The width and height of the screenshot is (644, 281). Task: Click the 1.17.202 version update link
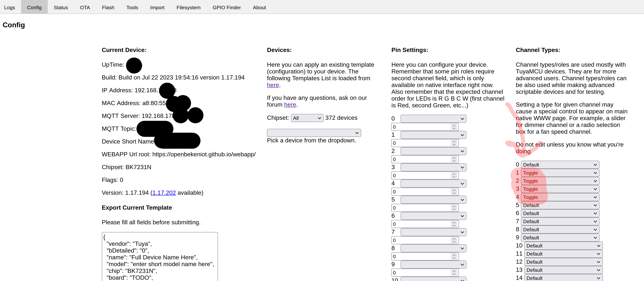pos(164,193)
